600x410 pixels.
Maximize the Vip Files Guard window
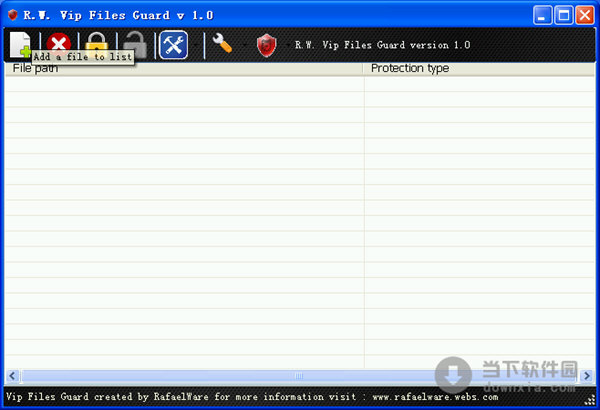tap(564, 15)
